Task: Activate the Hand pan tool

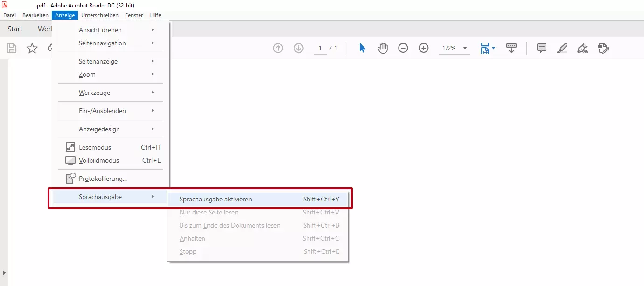Action: pyautogui.click(x=383, y=48)
